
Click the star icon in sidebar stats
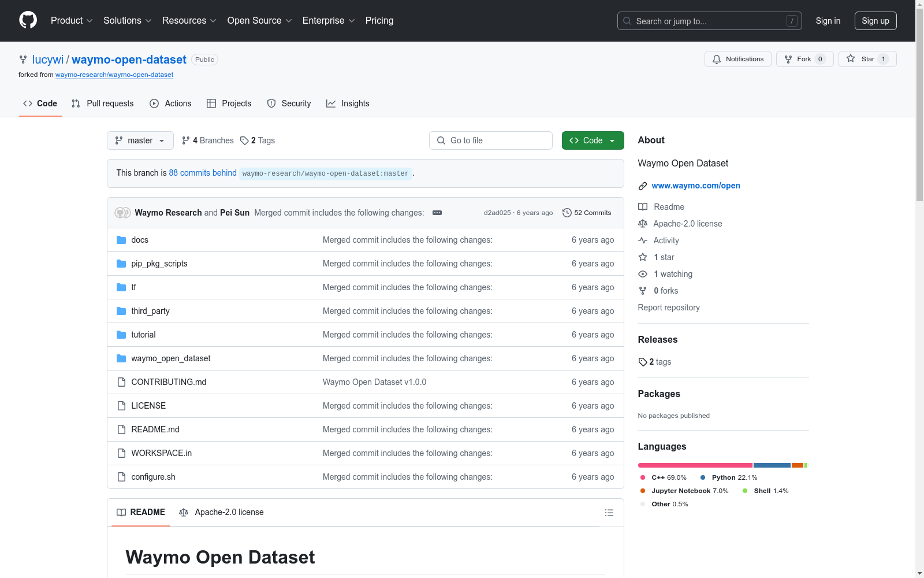pos(643,257)
